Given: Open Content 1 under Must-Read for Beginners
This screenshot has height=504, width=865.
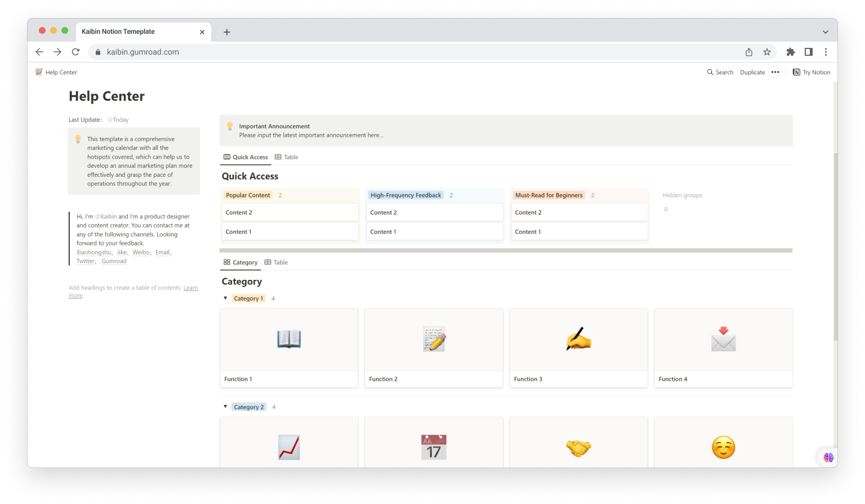Looking at the screenshot, I should [x=579, y=231].
